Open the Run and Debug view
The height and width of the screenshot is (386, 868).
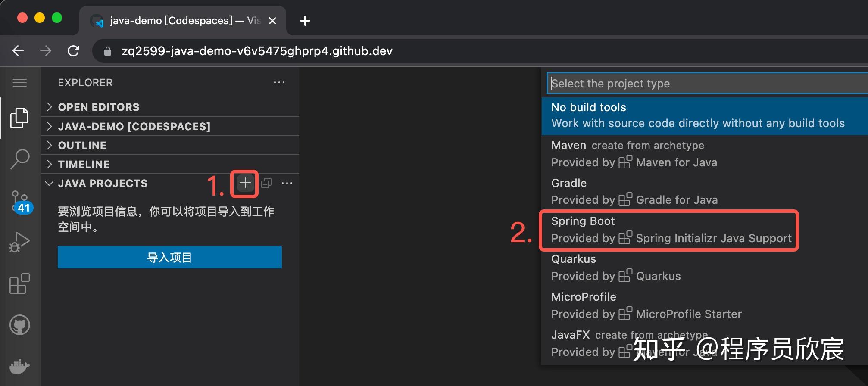click(x=20, y=242)
